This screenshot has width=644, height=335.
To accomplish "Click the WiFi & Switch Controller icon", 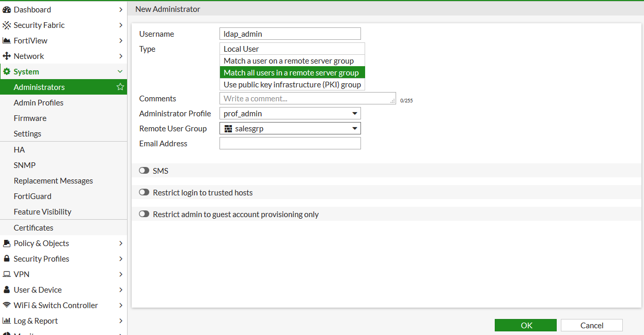I will click(x=7, y=305).
